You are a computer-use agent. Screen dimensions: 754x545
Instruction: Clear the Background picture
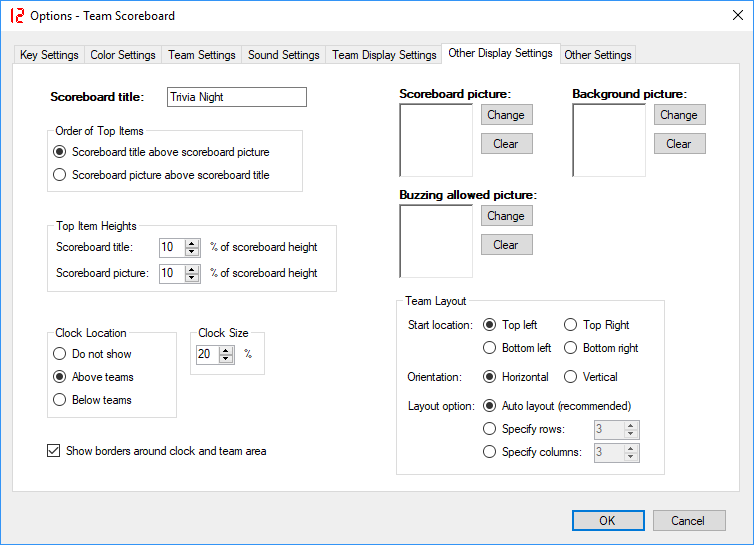pyautogui.click(x=679, y=144)
